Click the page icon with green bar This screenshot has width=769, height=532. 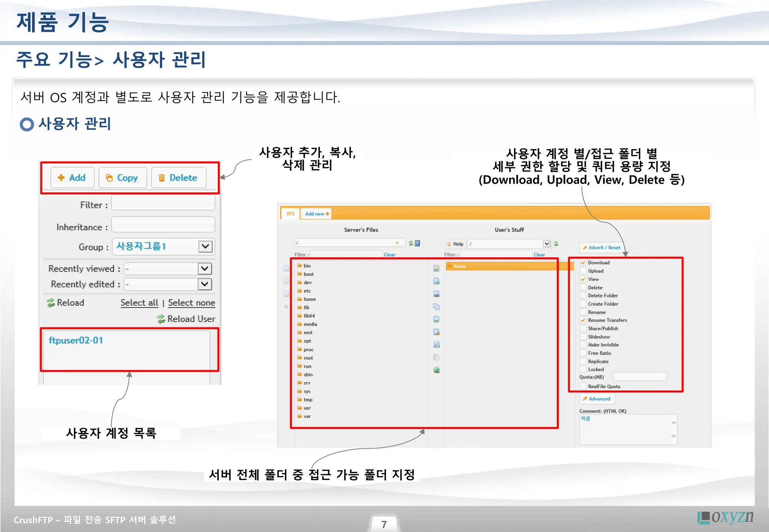click(436, 319)
